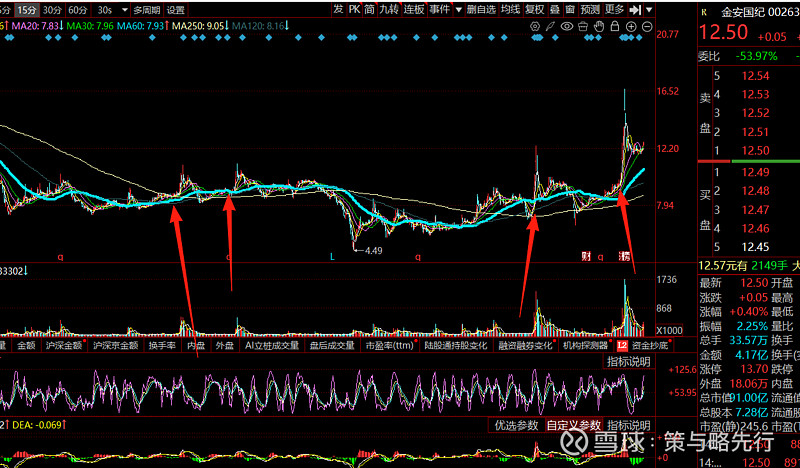This screenshot has height=468, width=800.
Task: Zoom out with the minus circle icon
Action: [x=647, y=27]
